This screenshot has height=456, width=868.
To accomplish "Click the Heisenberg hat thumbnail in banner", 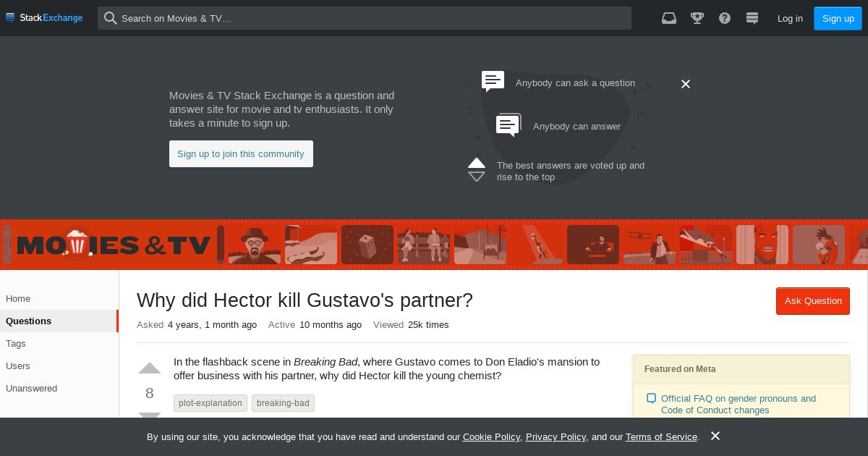I will click(255, 245).
